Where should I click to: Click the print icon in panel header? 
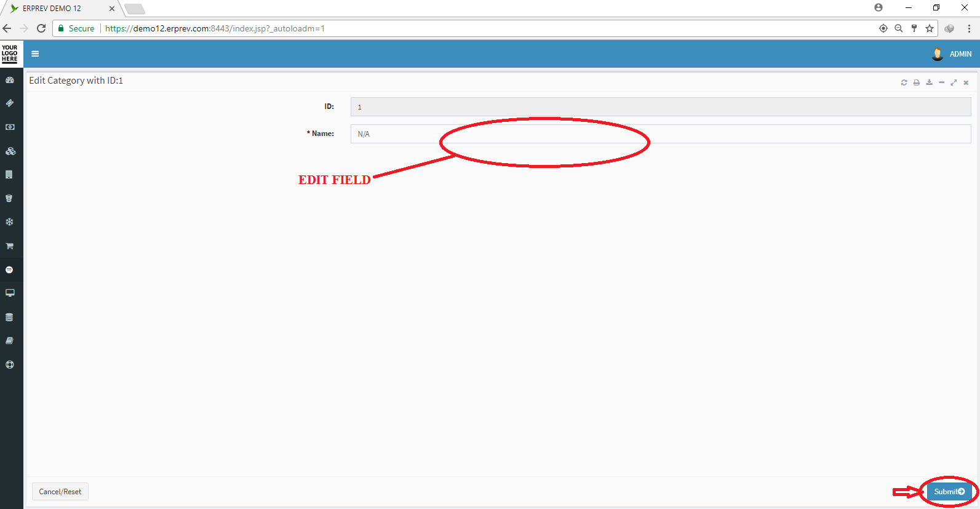[917, 82]
